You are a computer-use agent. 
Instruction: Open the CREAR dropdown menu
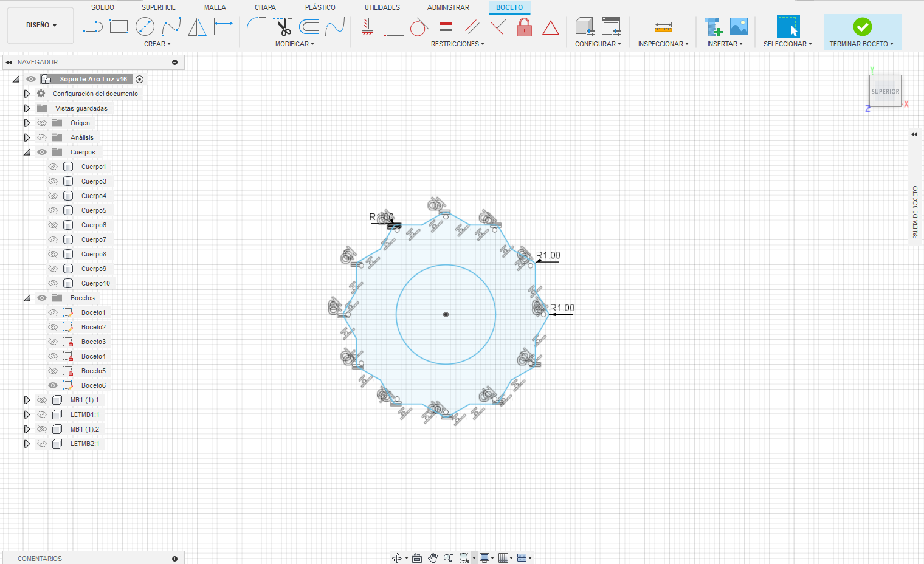(157, 44)
